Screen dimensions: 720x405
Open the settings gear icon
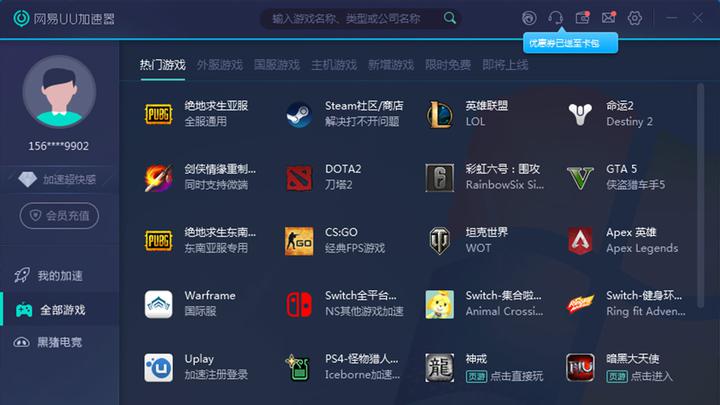635,18
